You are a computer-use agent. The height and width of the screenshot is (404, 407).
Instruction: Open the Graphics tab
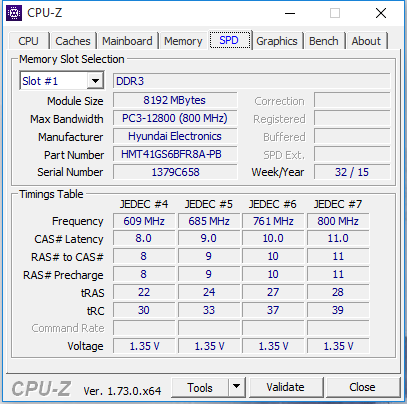coord(277,41)
